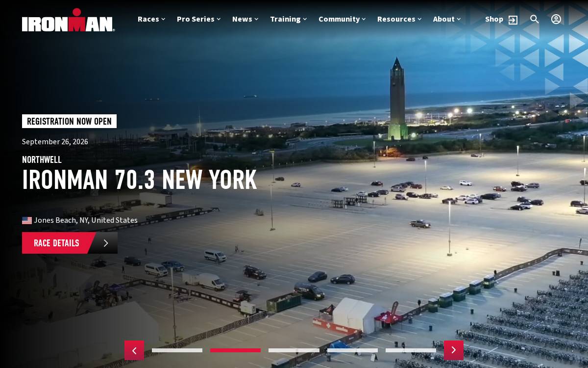Viewport: 588px width, 368px height.
Task: Expand the News menu
Action: (245, 19)
